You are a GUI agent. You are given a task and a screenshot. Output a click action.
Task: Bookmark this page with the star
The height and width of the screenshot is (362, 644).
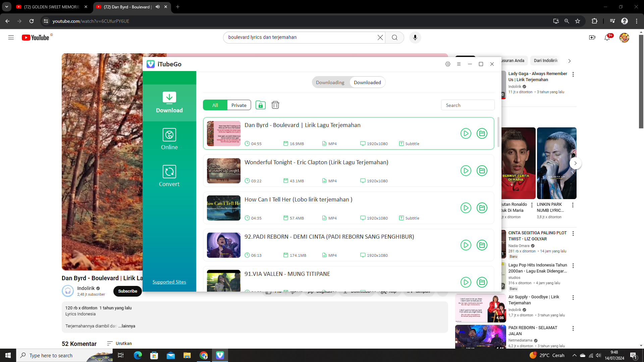click(578, 21)
